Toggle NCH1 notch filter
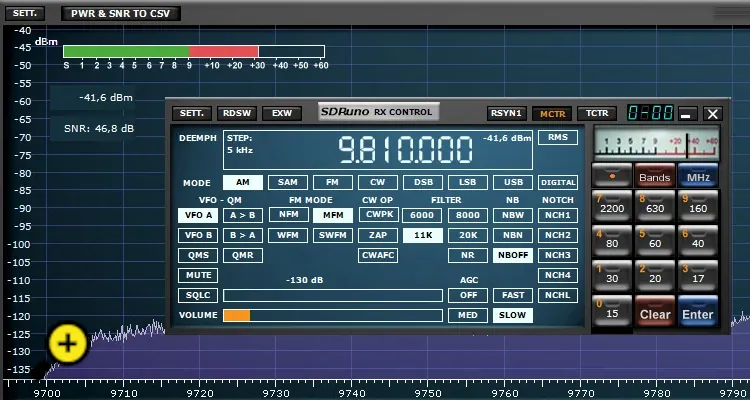The image size is (750, 400). 558,215
